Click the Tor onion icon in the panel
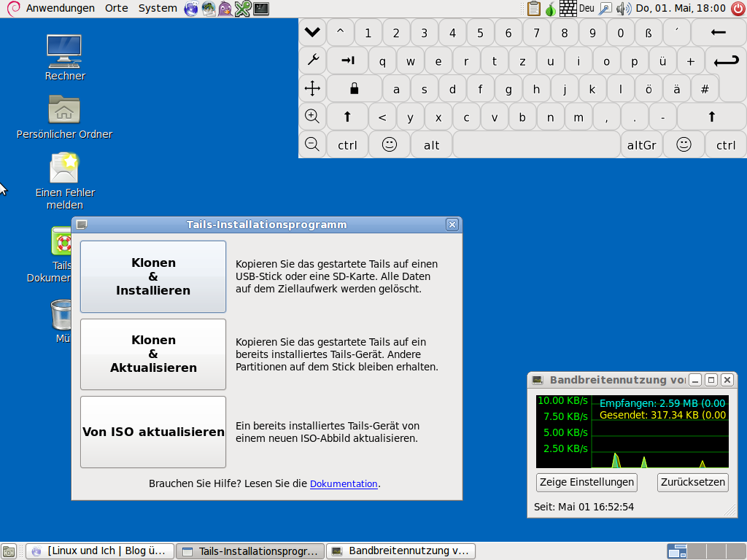 coord(551,9)
